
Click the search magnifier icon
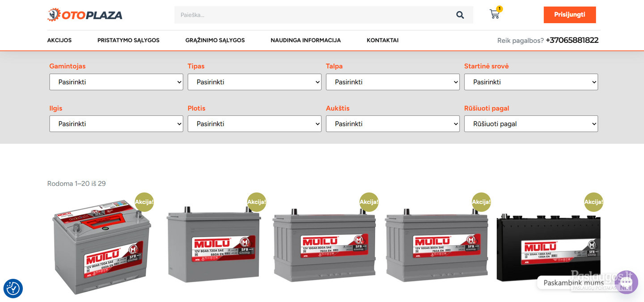click(x=460, y=15)
